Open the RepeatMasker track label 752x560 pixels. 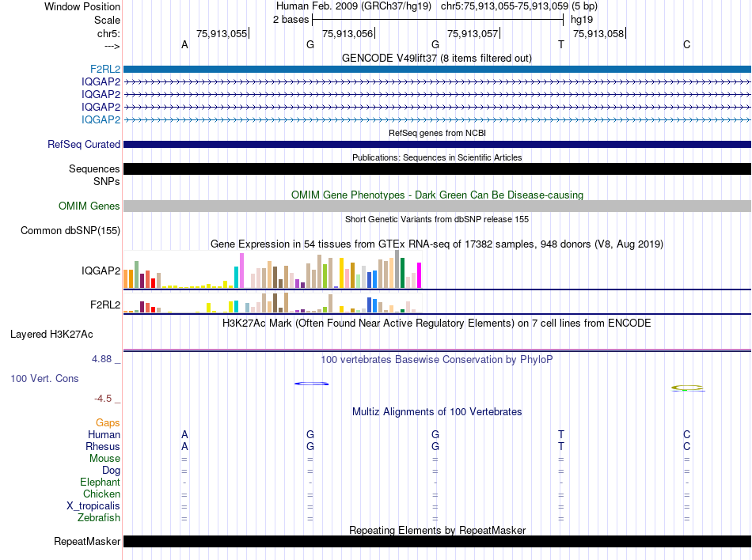(87, 541)
